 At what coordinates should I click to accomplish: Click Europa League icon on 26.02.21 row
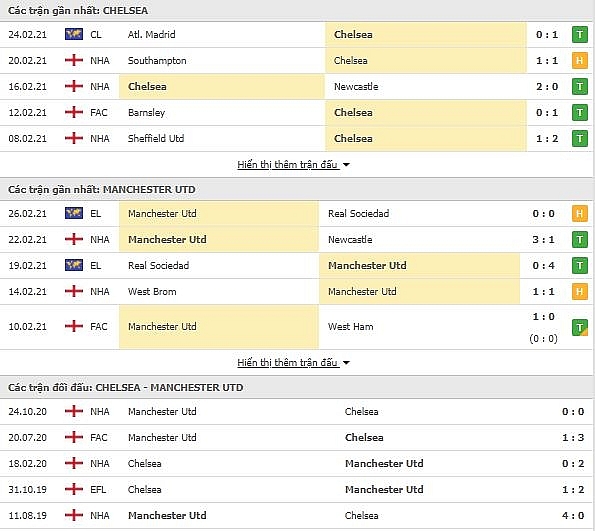coord(74,213)
